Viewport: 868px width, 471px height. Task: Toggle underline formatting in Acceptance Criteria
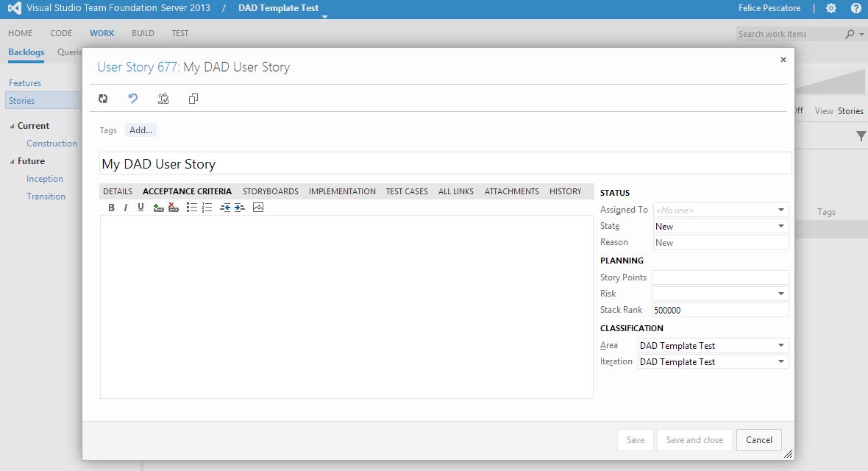click(140, 208)
